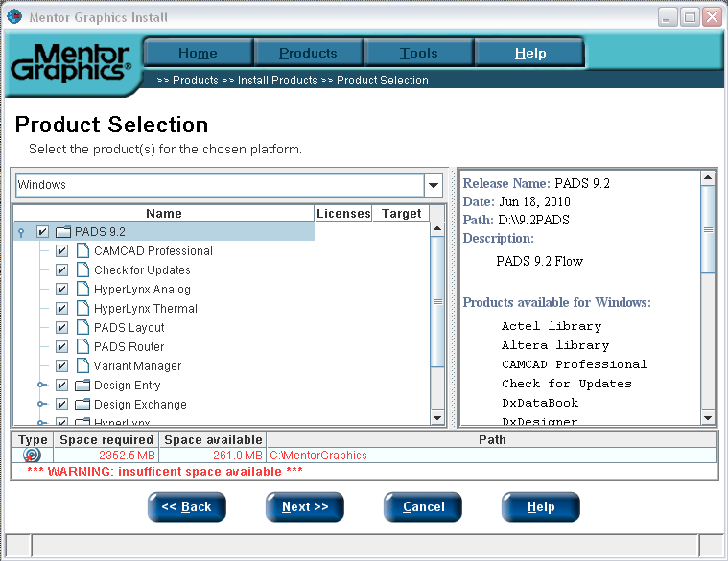Minimize the installer window

coord(668,17)
